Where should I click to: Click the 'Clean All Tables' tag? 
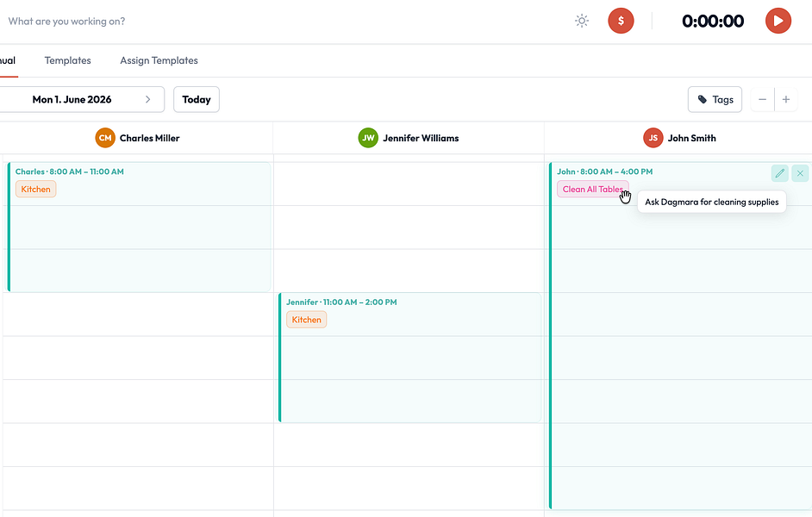pos(593,189)
